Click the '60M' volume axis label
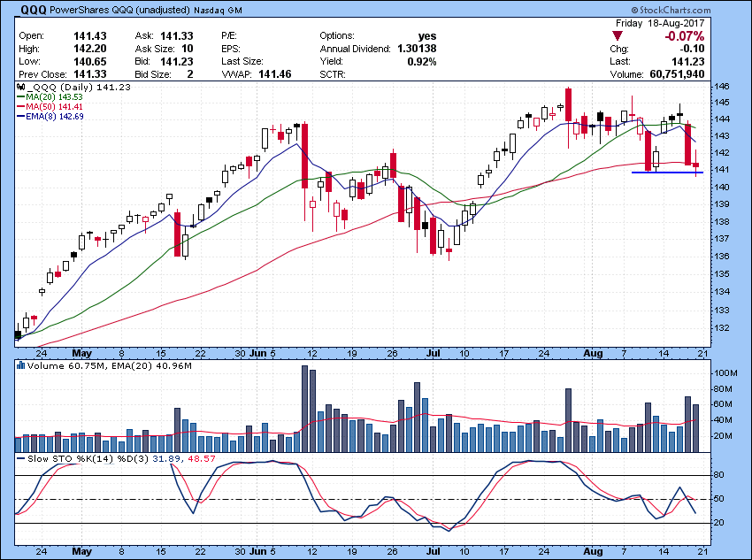 pyautogui.click(x=723, y=404)
